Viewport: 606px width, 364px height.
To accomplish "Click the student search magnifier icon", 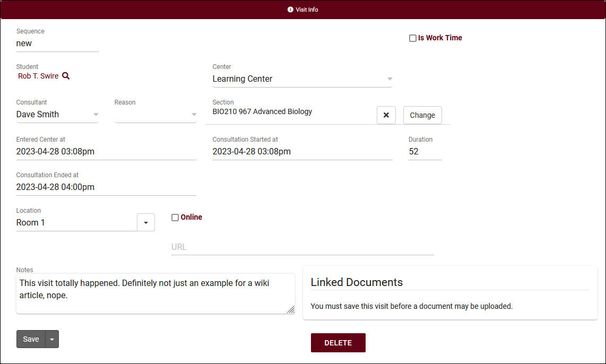I will 66,76.
